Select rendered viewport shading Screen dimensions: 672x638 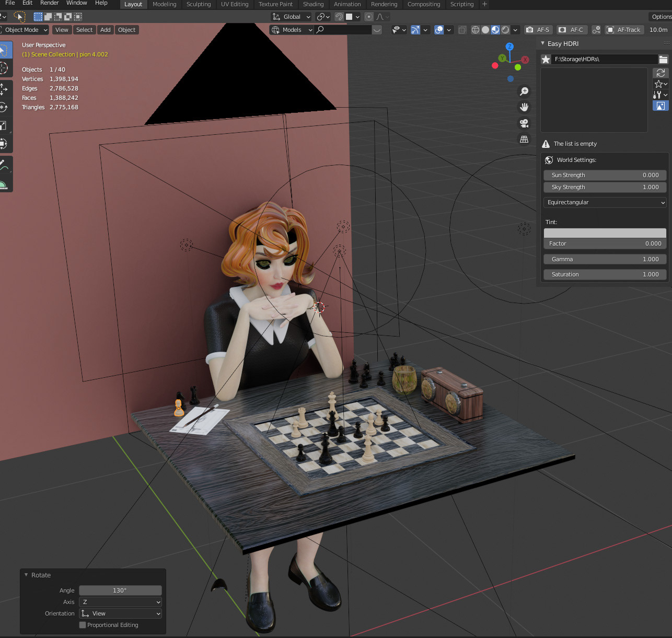click(x=505, y=30)
